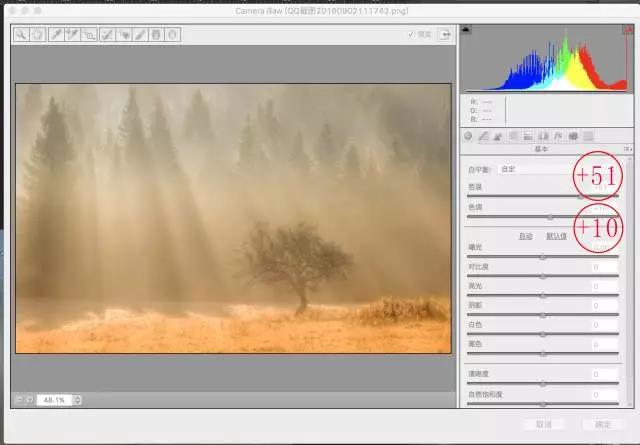Image resolution: width=640 pixels, height=445 pixels.
Task: Select the Zoom tool in the Camera Raw toolbar
Action: click(x=21, y=35)
